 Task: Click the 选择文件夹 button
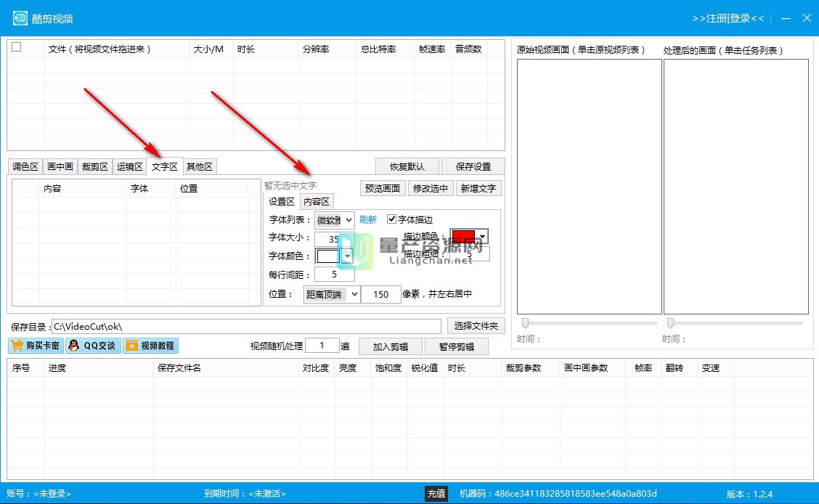476,326
